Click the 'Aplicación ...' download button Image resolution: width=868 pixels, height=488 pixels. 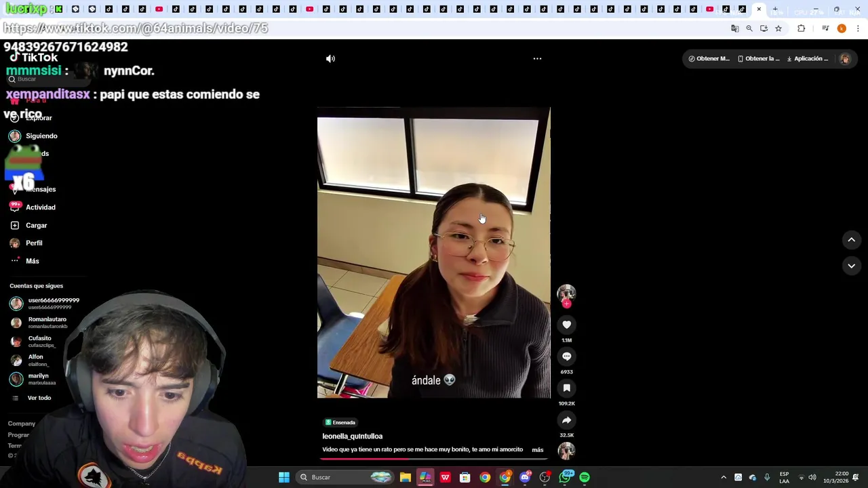808,59
